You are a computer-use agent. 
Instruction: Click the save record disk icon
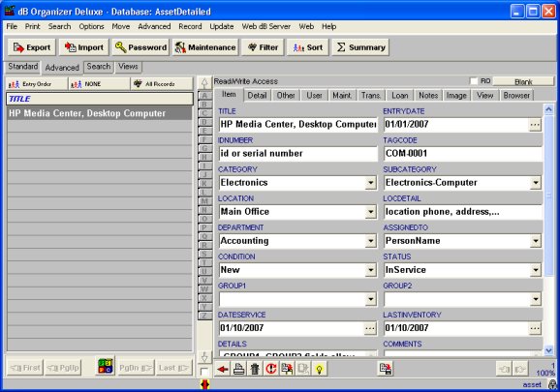tap(386, 369)
